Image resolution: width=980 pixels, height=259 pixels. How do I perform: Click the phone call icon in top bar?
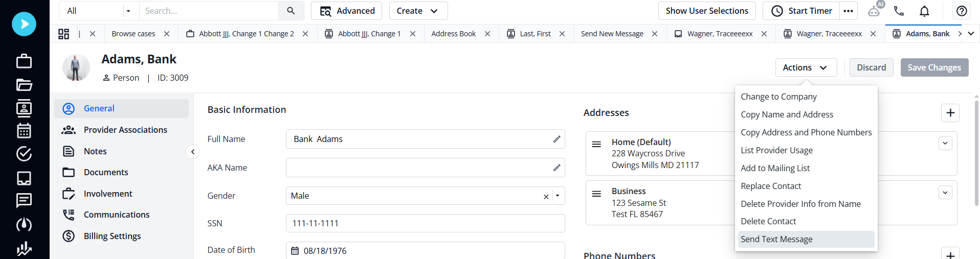(x=899, y=11)
